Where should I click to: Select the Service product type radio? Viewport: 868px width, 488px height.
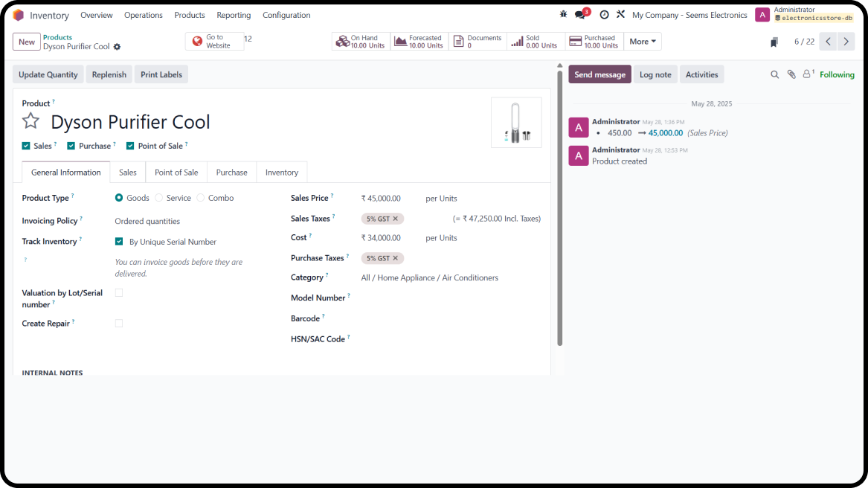coord(159,198)
